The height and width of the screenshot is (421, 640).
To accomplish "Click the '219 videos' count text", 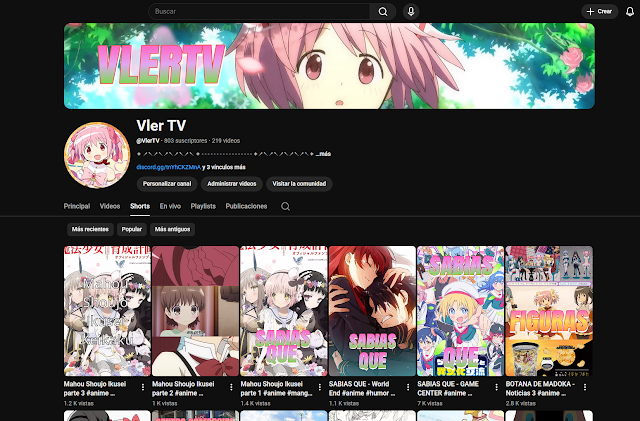I will tap(226, 140).
